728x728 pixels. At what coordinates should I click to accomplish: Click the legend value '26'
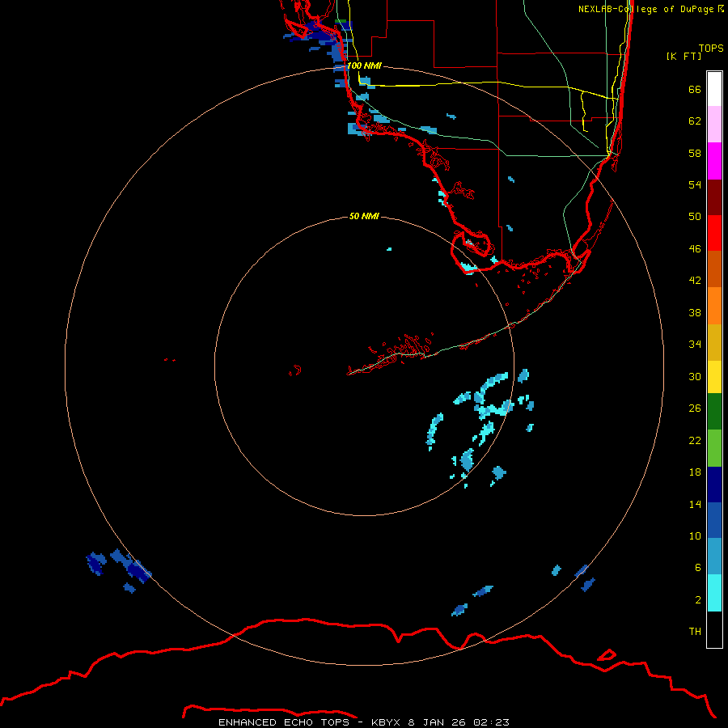click(695, 408)
